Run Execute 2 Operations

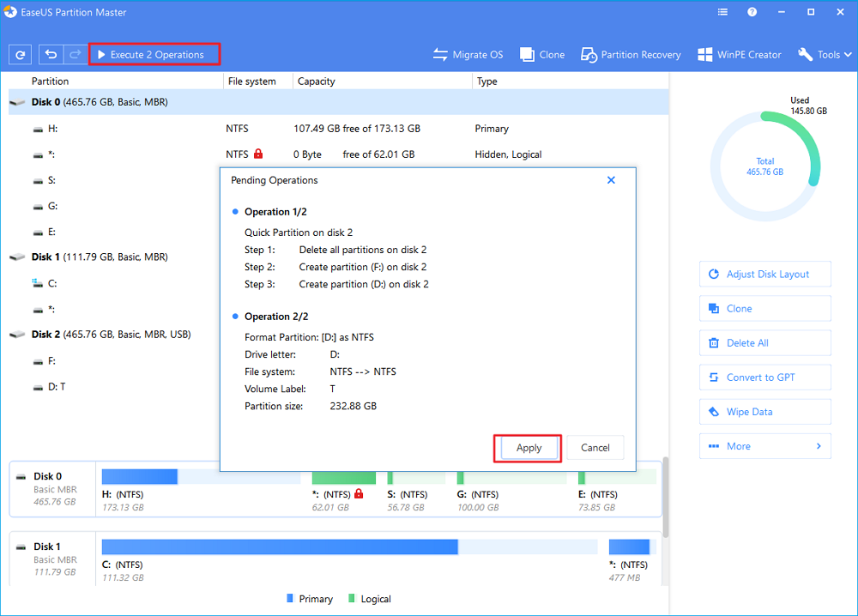tap(154, 55)
